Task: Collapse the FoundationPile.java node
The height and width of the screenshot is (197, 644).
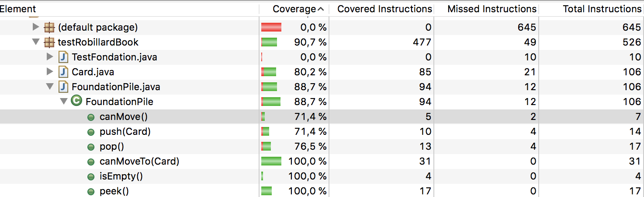Action: click(x=50, y=87)
